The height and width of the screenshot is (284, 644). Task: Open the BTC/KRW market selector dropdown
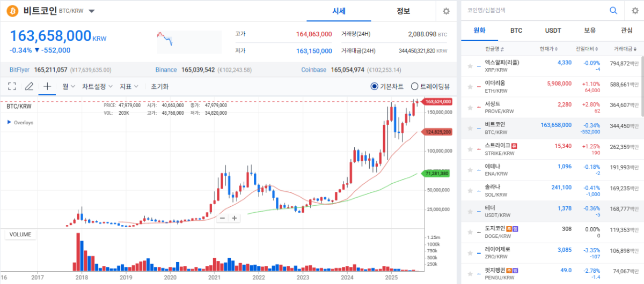(x=92, y=11)
